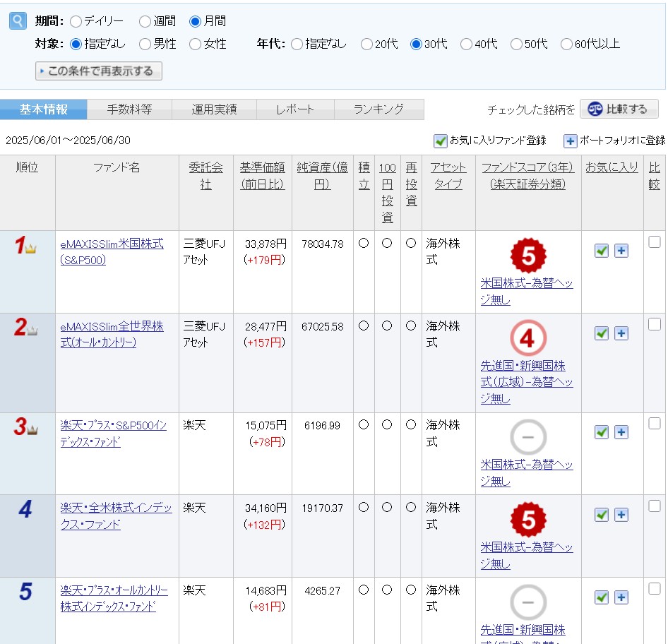Favorite 楽天・プラス・オールカントリー fund
Viewport: 668px width, 644px height.
click(601, 597)
